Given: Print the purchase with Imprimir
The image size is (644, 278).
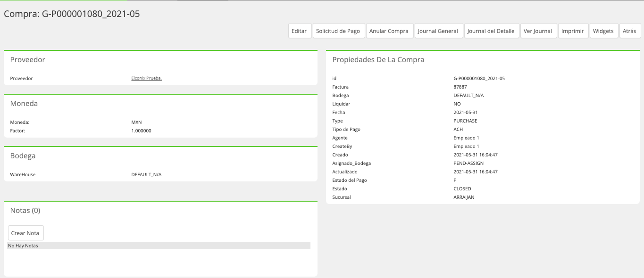Looking at the screenshot, I should point(573,31).
